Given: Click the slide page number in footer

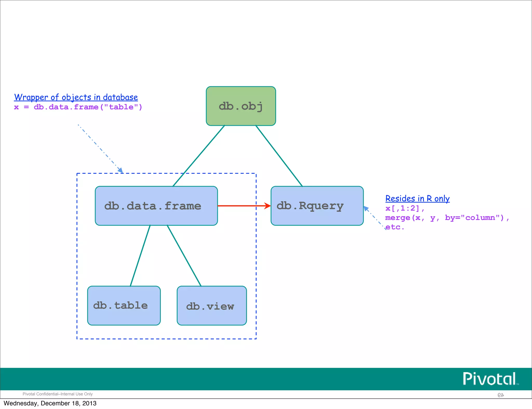Looking at the screenshot, I should click(x=501, y=395).
